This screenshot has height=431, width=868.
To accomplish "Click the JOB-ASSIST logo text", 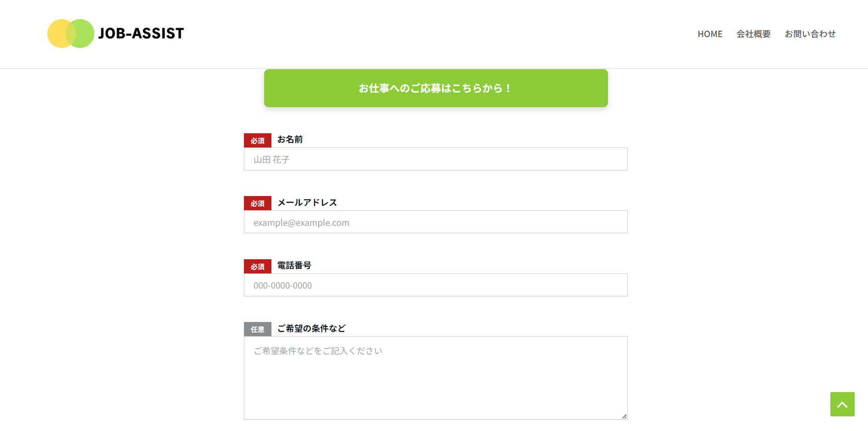I will (141, 33).
